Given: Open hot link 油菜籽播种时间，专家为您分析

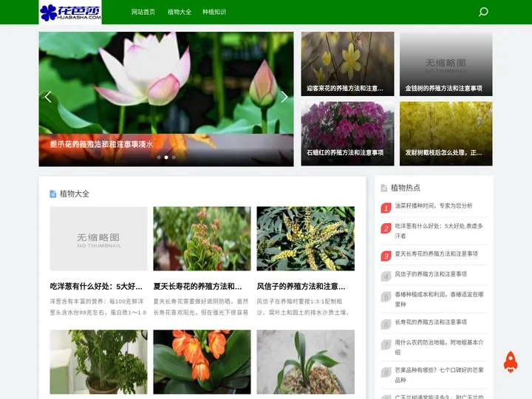Looking at the screenshot, I should click(x=433, y=205).
